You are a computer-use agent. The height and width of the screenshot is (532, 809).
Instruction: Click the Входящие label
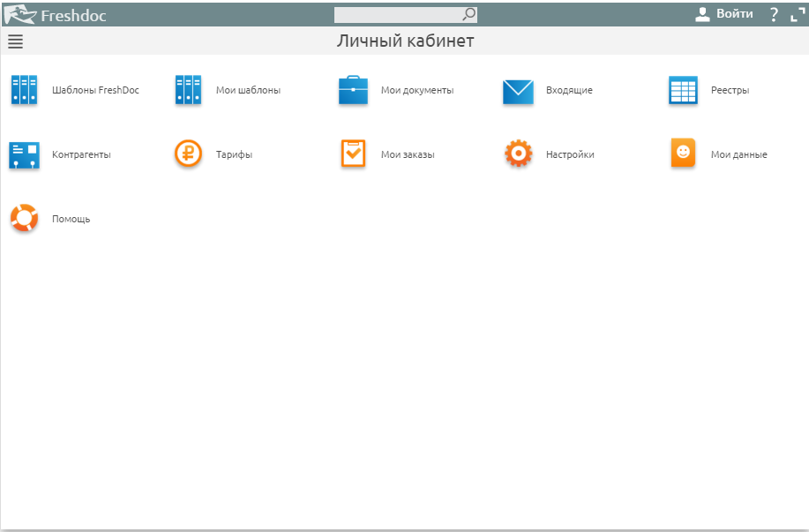click(569, 90)
